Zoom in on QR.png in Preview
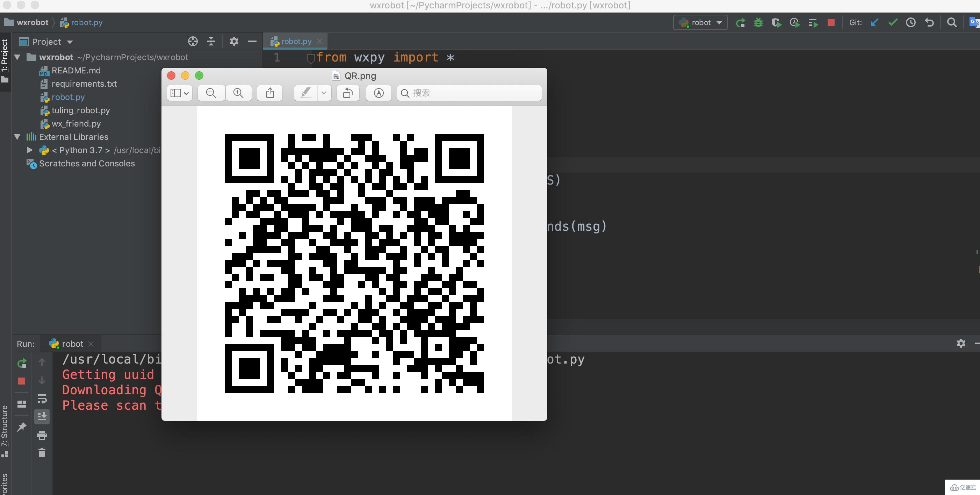The height and width of the screenshot is (495, 980). [x=238, y=93]
